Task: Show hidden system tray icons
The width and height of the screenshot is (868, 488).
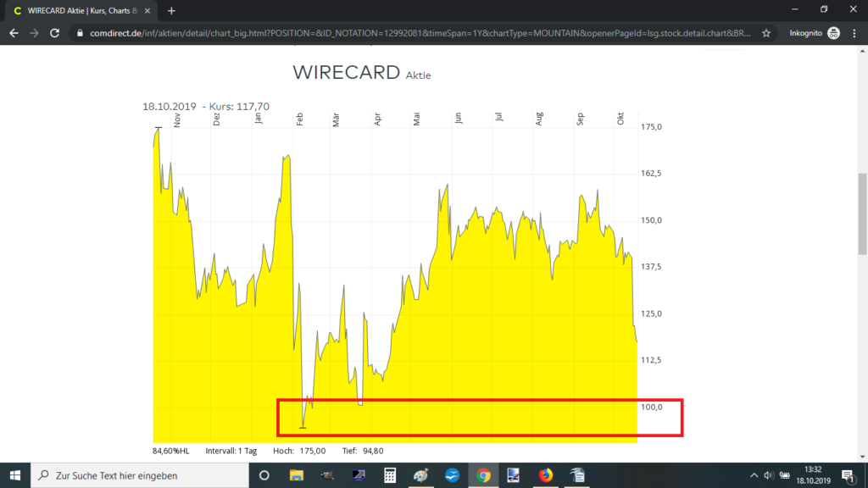Action: (x=754, y=475)
